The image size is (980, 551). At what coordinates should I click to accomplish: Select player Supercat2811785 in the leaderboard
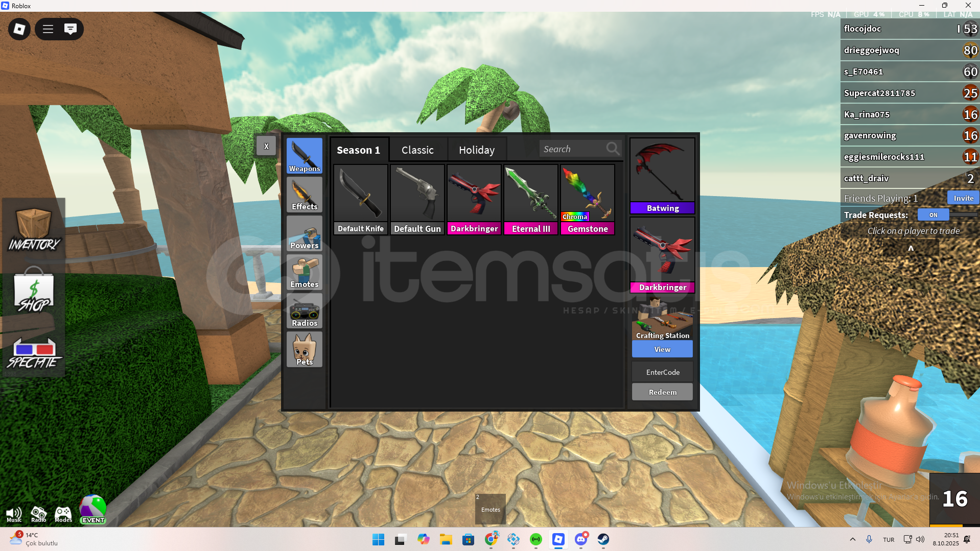click(910, 93)
